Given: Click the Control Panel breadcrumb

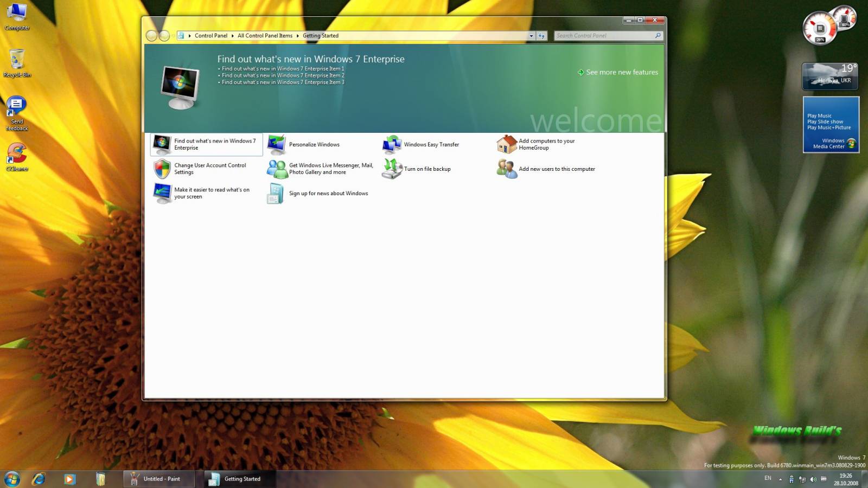Looking at the screenshot, I should [x=211, y=36].
